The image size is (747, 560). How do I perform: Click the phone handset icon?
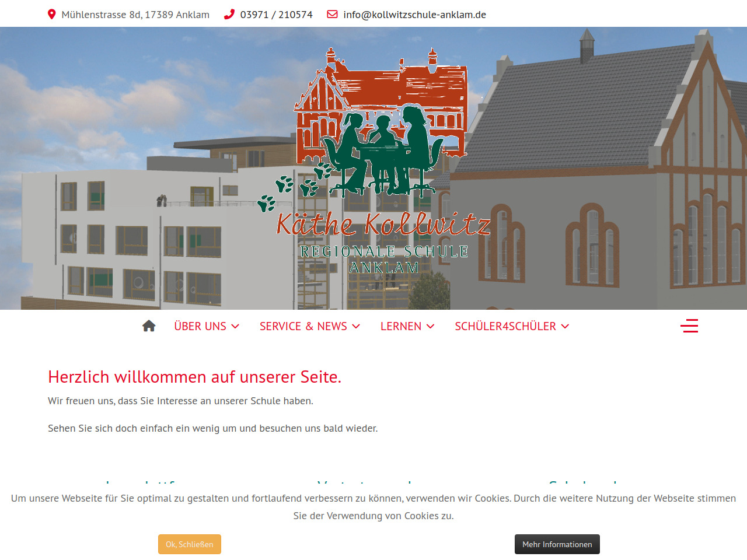point(229,15)
